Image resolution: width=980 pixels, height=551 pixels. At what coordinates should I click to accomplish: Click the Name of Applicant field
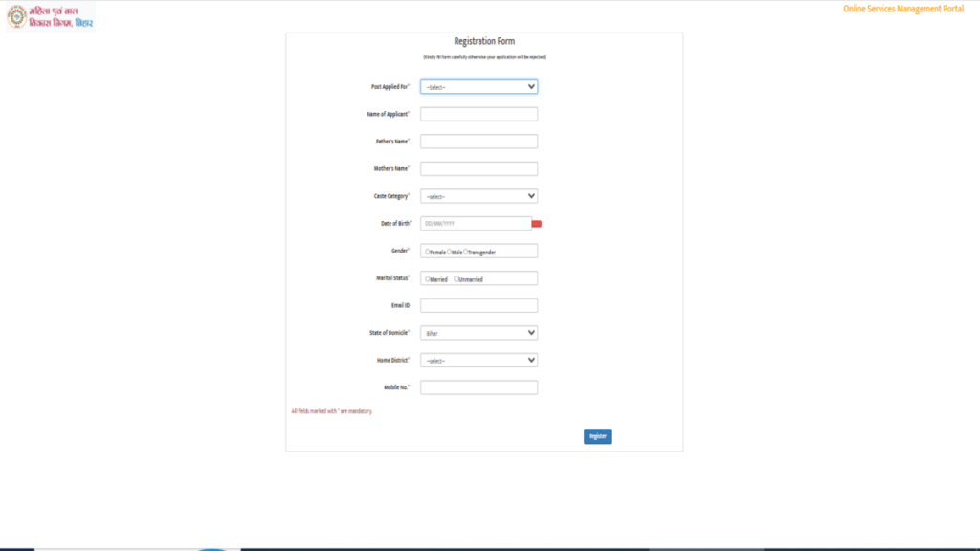479,115
